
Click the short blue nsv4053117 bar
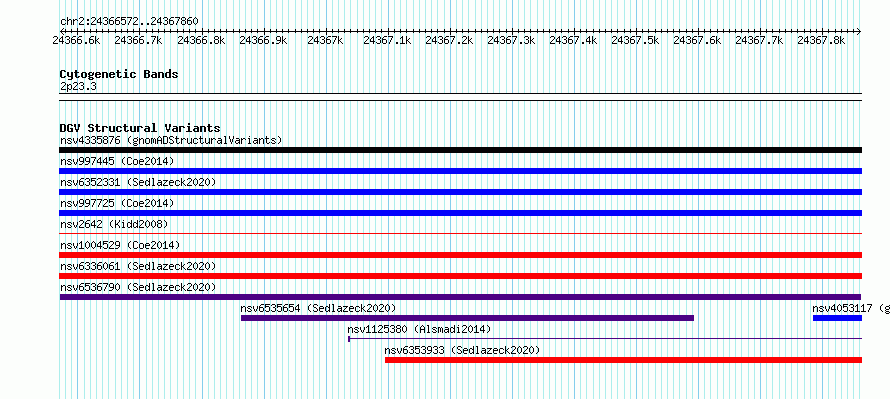click(x=837, y=318)
